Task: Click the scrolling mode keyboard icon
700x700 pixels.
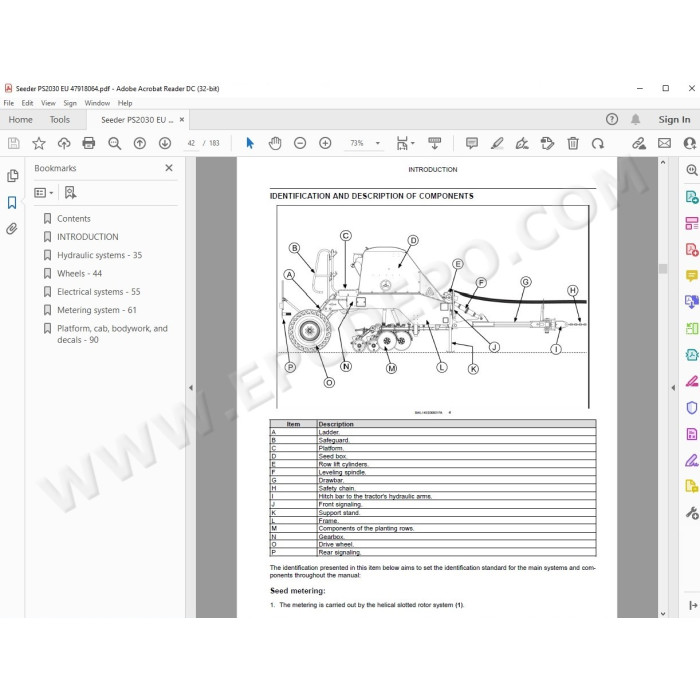Action: (x=434, y=143)
